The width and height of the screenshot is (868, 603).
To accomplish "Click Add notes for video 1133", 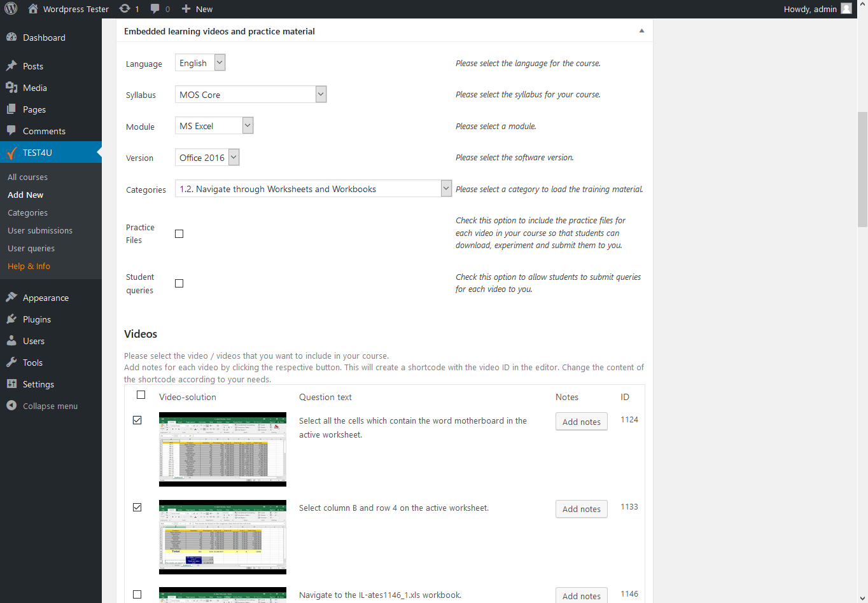I will 582,509.
